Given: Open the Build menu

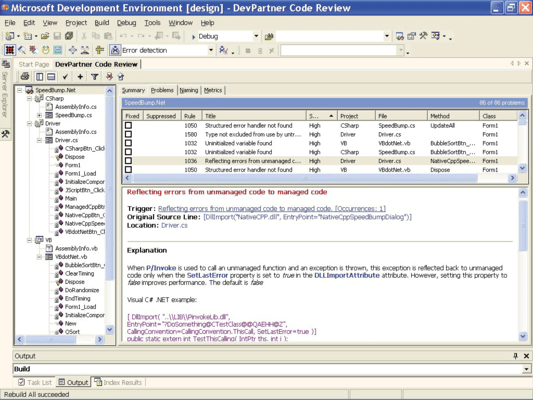Looking at the screenshot, I should coord(102,23).
